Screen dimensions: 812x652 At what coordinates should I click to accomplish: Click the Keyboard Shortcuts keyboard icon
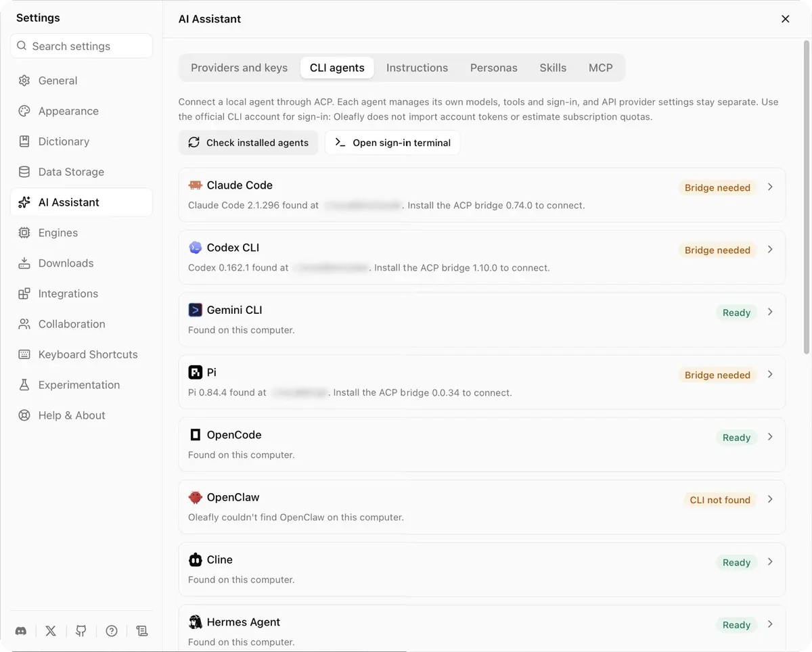pos(24,354)
